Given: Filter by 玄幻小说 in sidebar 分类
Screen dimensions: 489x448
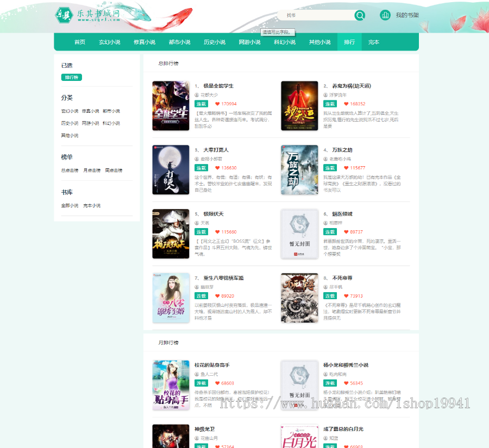Looking at the screenshot, I should (70, 111).
